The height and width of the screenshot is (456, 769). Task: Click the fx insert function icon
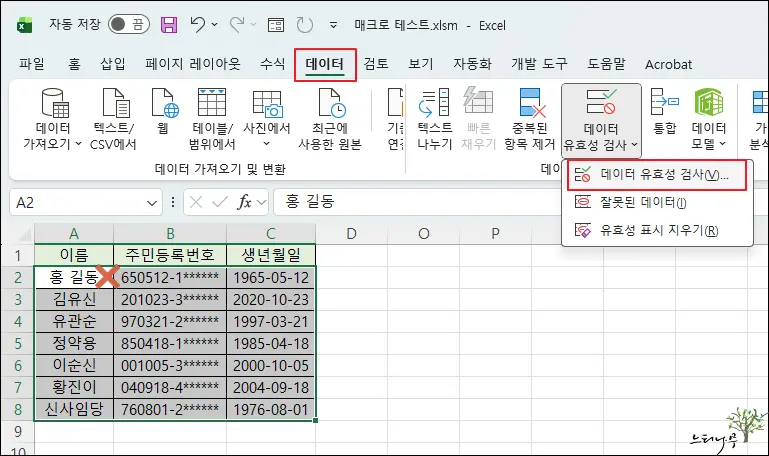point(244,202)
